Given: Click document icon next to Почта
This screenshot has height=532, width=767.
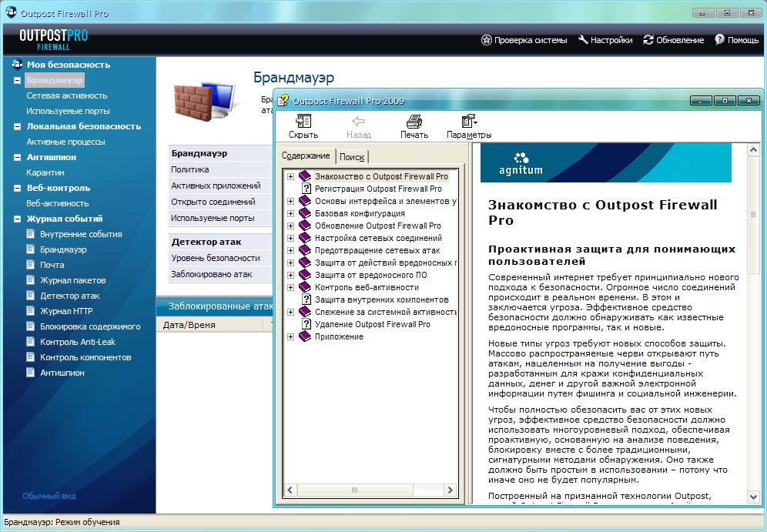Looking at the screenshot, I should (31, 265).
